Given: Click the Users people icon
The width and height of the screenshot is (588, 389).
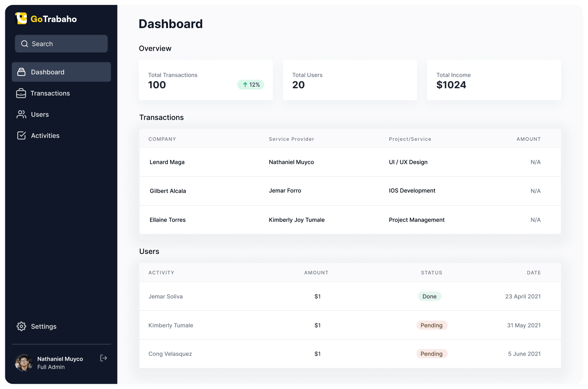Looking at the screenshot, I should (x=21, y=114).
